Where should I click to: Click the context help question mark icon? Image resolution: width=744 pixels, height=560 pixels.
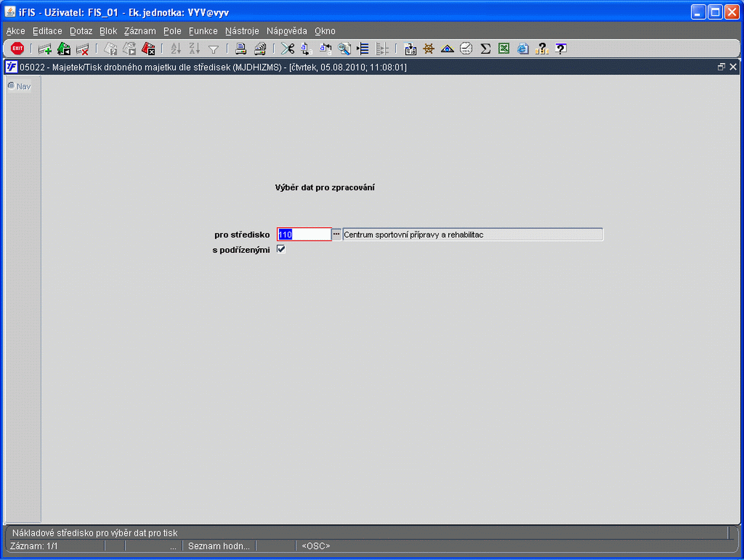[x=560, y=49]
